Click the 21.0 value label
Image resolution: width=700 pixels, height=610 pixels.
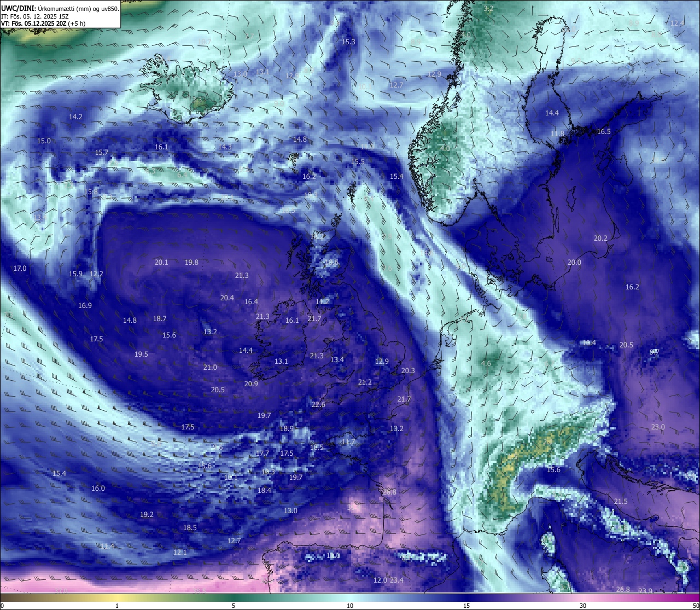[210, 368]
